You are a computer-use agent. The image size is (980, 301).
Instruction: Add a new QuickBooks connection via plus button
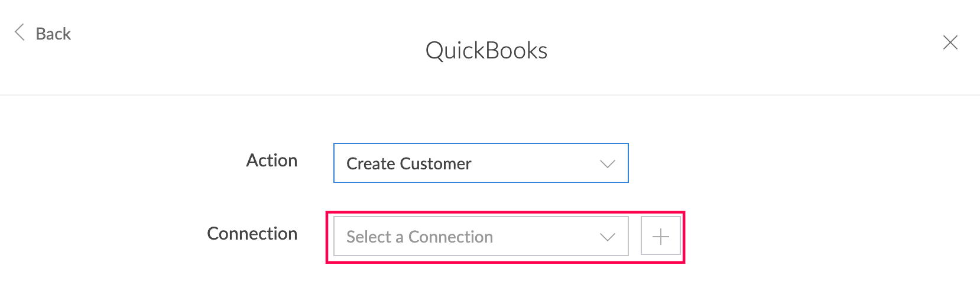[x=661, y=236]
